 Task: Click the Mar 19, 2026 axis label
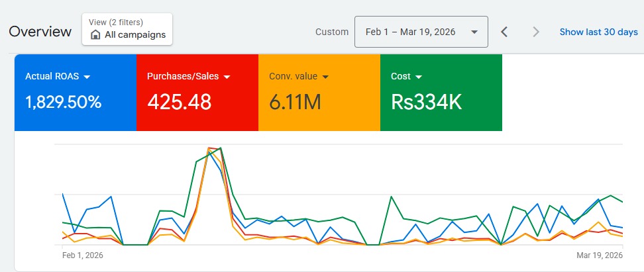pos(600,255)
